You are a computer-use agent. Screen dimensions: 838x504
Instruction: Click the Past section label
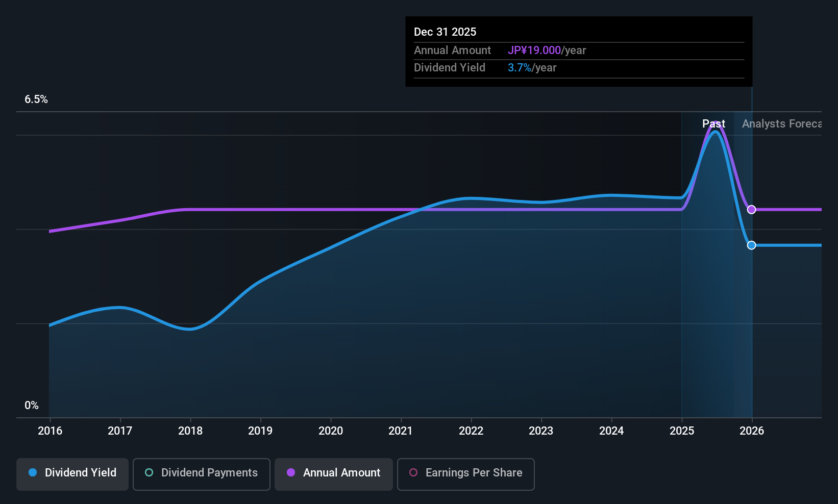713,124
